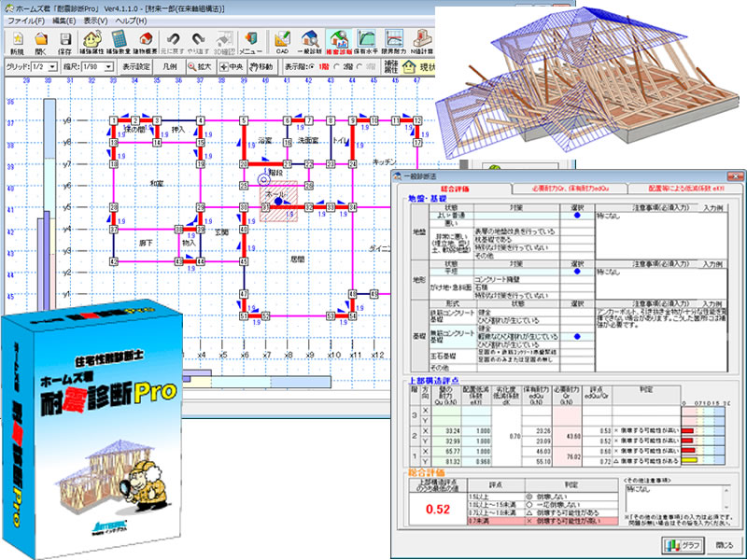Expand the メニュー toolbar menu button
This screenshot has width=747, height=560.
point(247,42)
